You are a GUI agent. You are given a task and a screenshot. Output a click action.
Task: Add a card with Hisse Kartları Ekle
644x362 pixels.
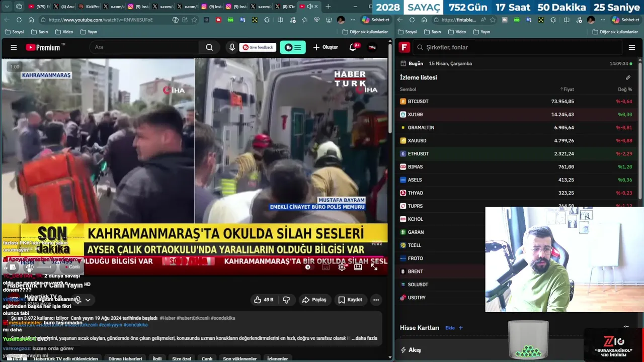[x=454, y=328]
